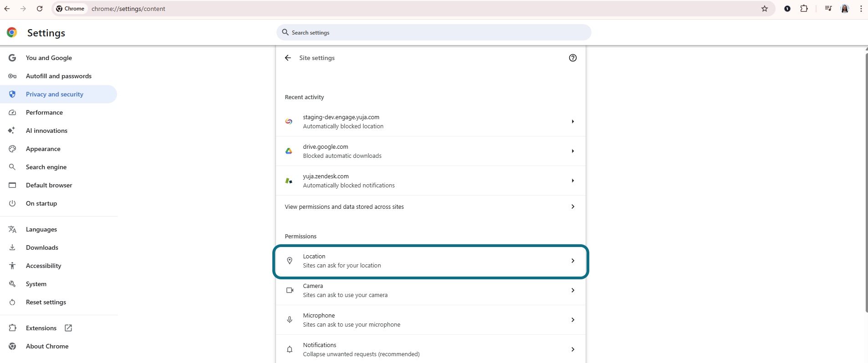Open the Extensions puzzle icon in toolbar
The width and height of the screenshot is (868, 363).
tap(804, 9)
